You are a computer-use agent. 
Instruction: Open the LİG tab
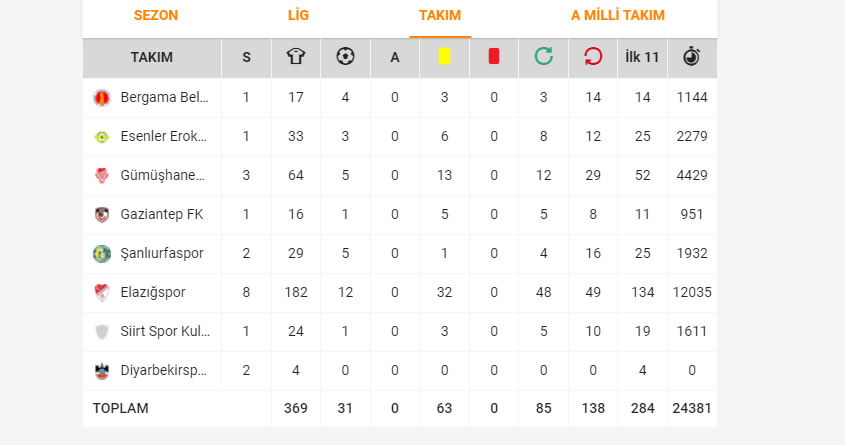(x=298, y=15)
